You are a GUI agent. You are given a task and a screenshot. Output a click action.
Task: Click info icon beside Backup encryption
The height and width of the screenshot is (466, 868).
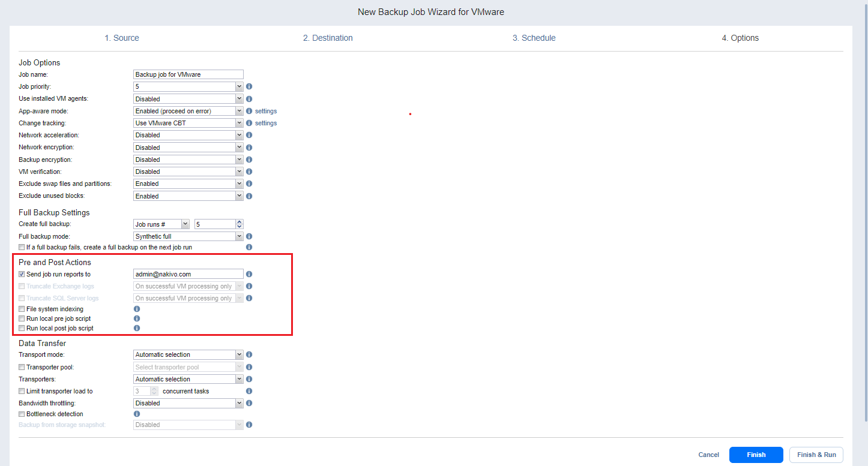[x=249, y=160]
